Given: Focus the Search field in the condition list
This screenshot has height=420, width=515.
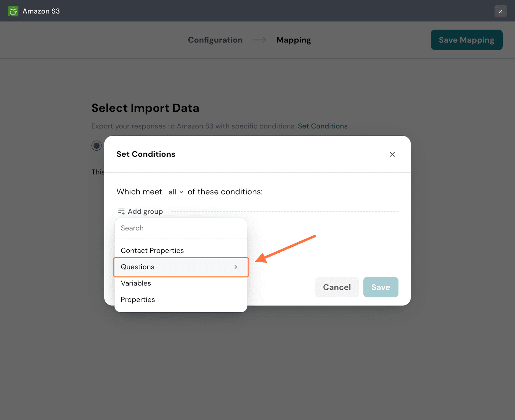Looking at the screenshot, I should 181,228.
